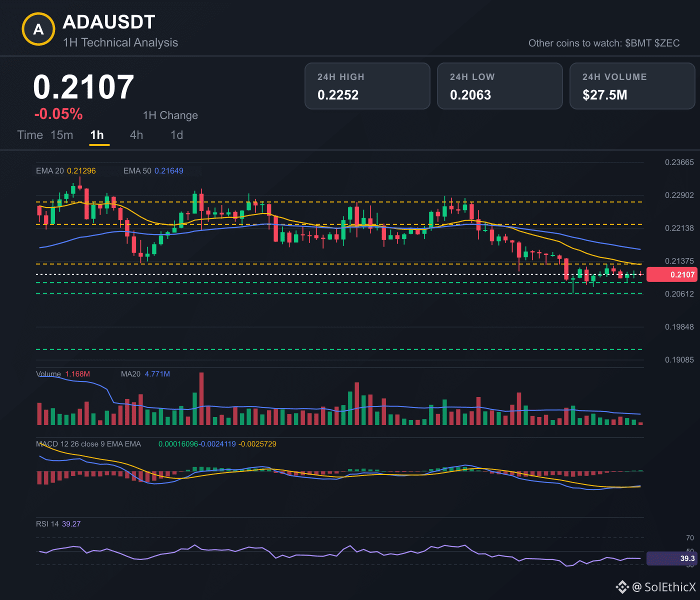
Task: Click the ADA coin logo icon
Action: pyautogui.click(x=38, y=29)
